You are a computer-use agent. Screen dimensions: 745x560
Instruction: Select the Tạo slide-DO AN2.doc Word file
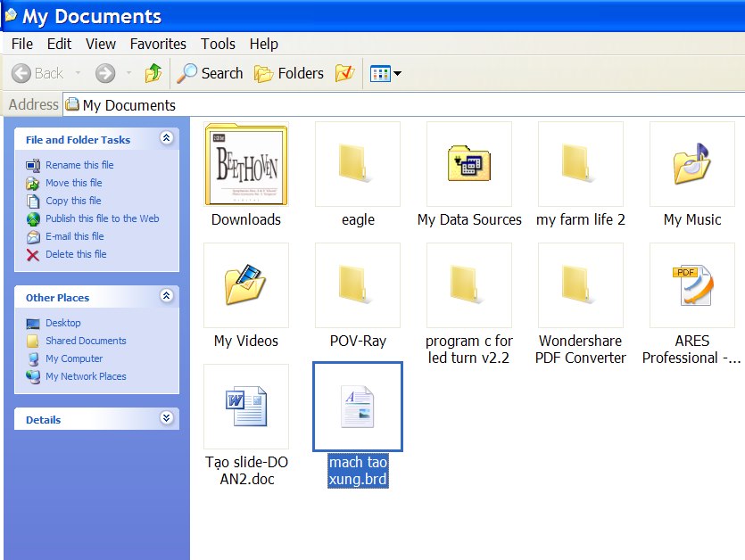coord(246,406)
